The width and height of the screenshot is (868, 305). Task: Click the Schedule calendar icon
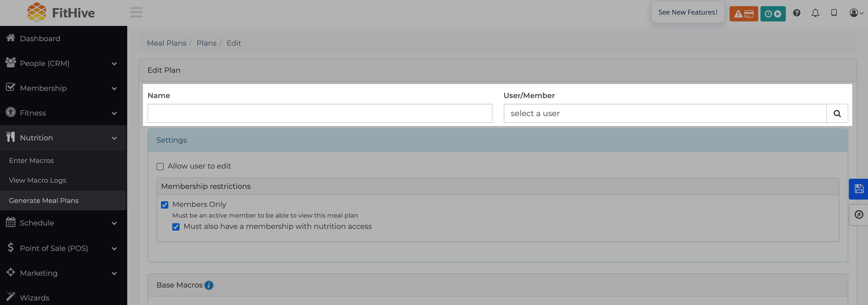[x=11, y=222]
